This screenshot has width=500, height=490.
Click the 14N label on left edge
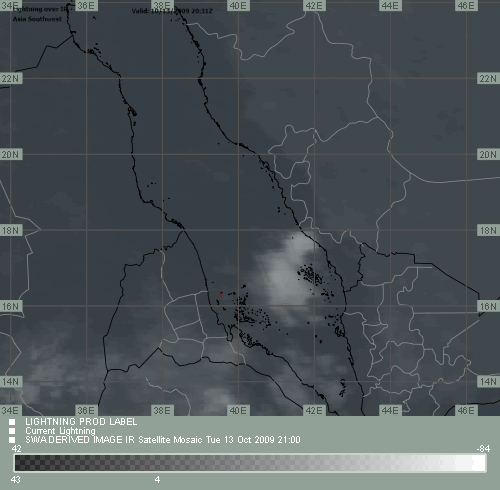11,381
